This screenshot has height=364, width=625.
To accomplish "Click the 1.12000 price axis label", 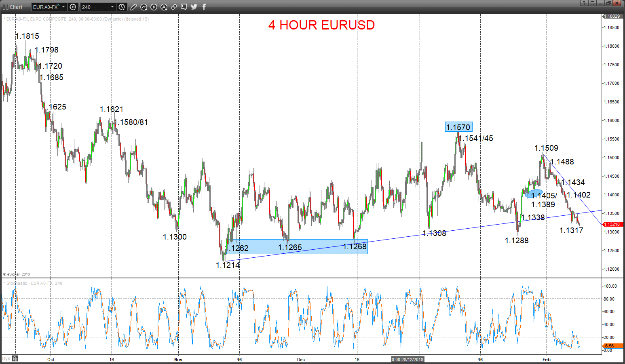I will pos(612,269).
